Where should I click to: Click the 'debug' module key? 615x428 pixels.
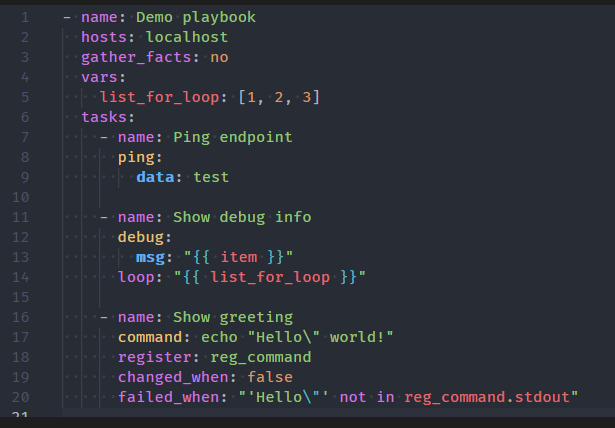(x=140, y=237)
